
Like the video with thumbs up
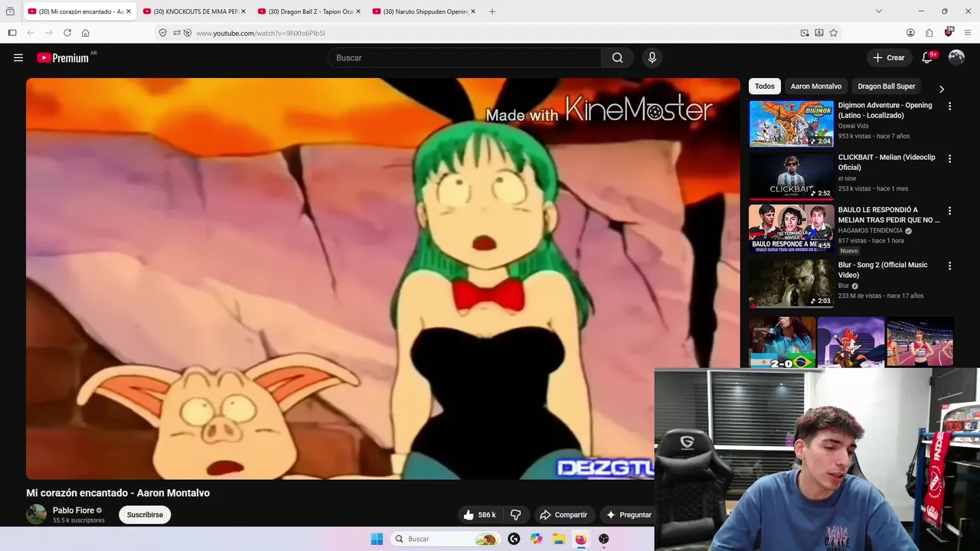[x=479, y=515]
